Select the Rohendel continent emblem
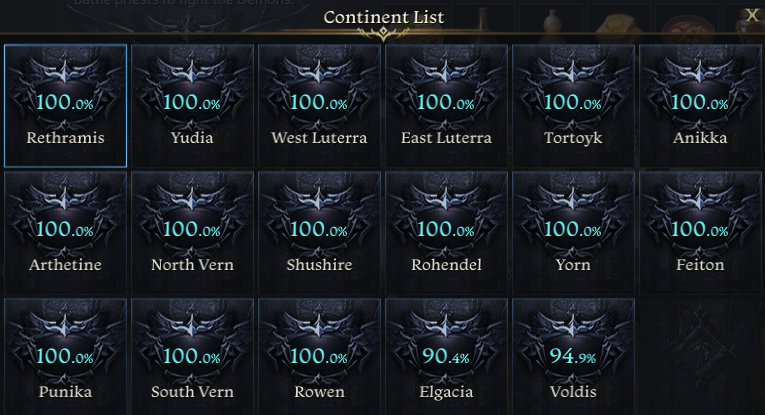This screenshot has width=765, height=415. click(x=446, y=233)
